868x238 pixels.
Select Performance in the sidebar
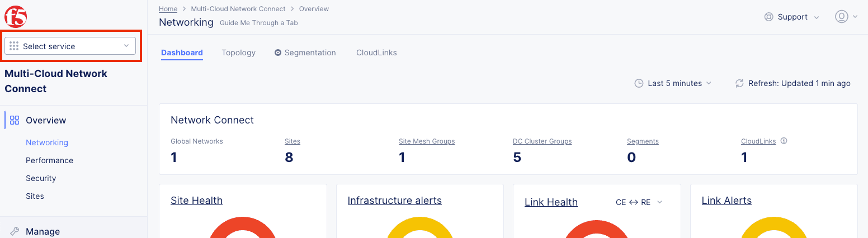[49, 160]
